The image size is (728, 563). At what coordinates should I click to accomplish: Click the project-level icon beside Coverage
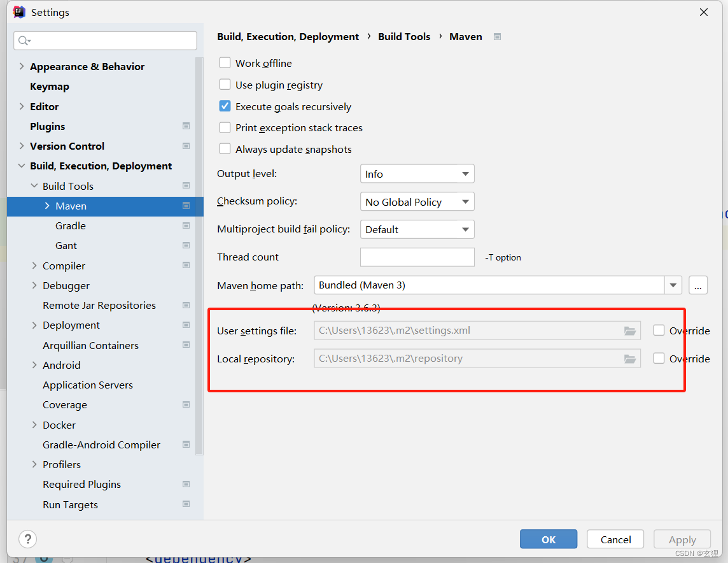pyautogui.click(x=186, y=404)
